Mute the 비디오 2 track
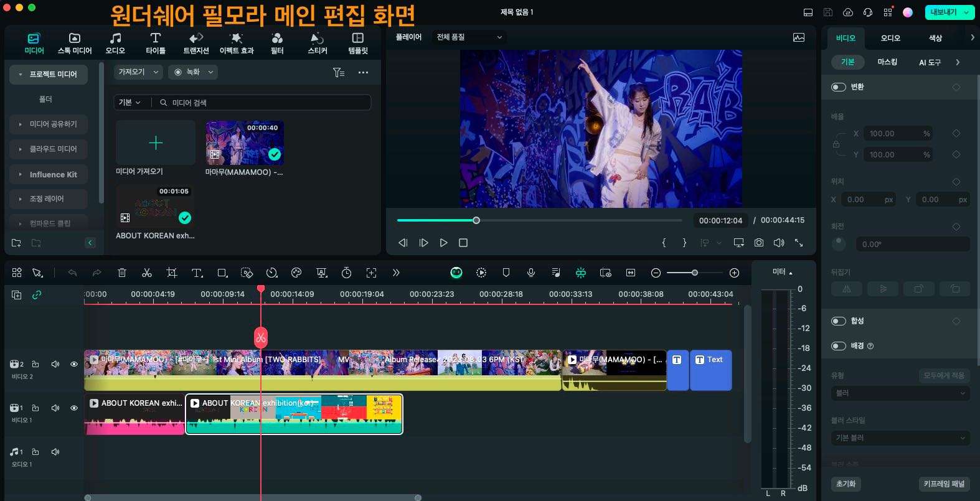Image resolution: width=980 pixels, height=501 pixels. [55, 364]
